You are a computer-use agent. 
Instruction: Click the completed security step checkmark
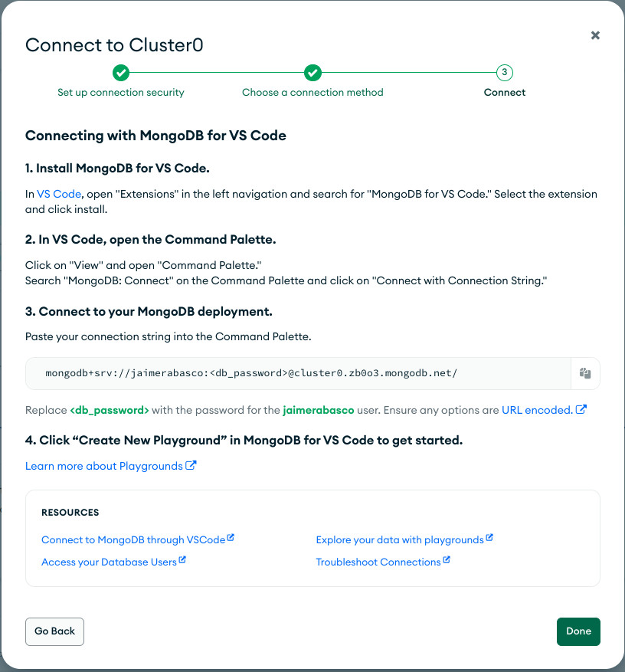coord(121,73)
